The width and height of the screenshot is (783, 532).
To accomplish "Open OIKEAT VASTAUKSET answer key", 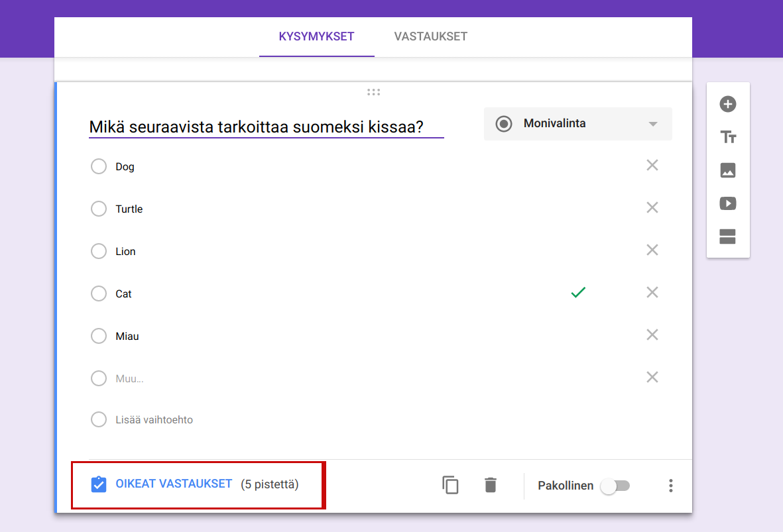I will coord(174,484).
